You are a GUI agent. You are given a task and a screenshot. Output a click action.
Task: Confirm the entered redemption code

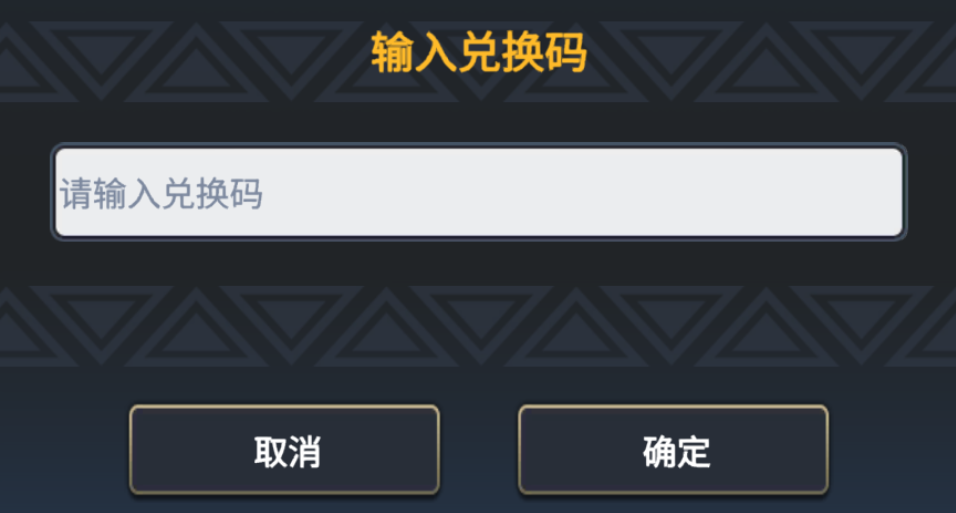[x=673, y=450]
